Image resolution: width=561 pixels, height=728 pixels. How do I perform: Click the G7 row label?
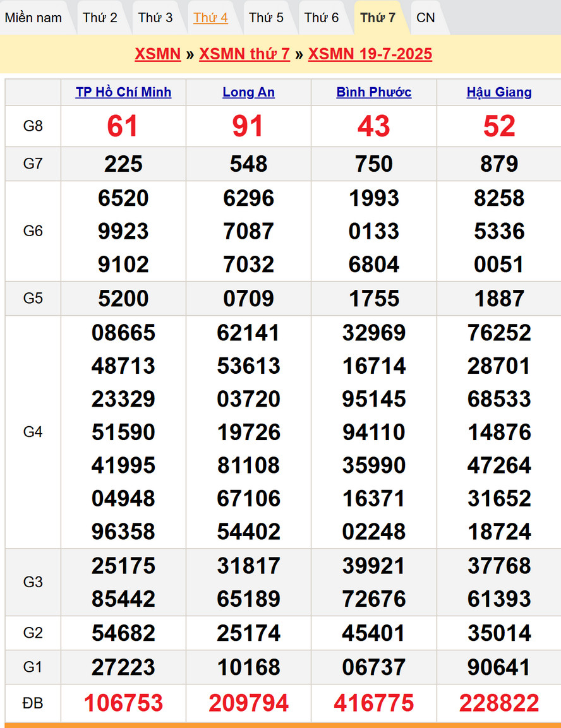33,164
